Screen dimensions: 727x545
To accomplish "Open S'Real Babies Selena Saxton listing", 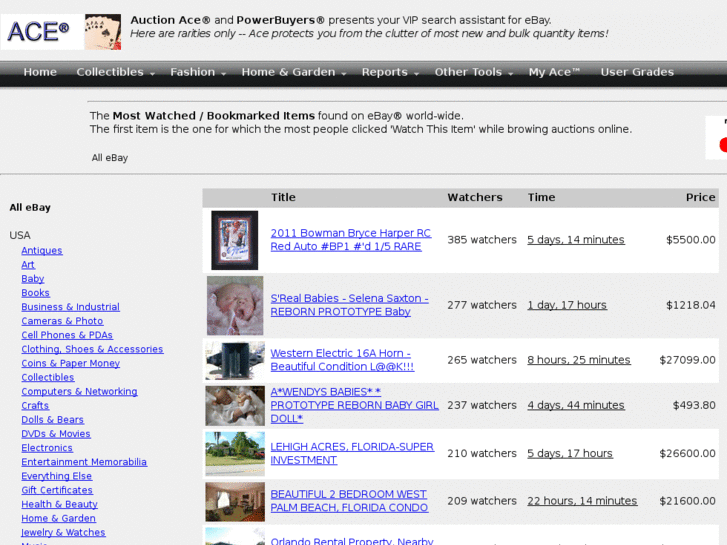I will click(350, 305).
